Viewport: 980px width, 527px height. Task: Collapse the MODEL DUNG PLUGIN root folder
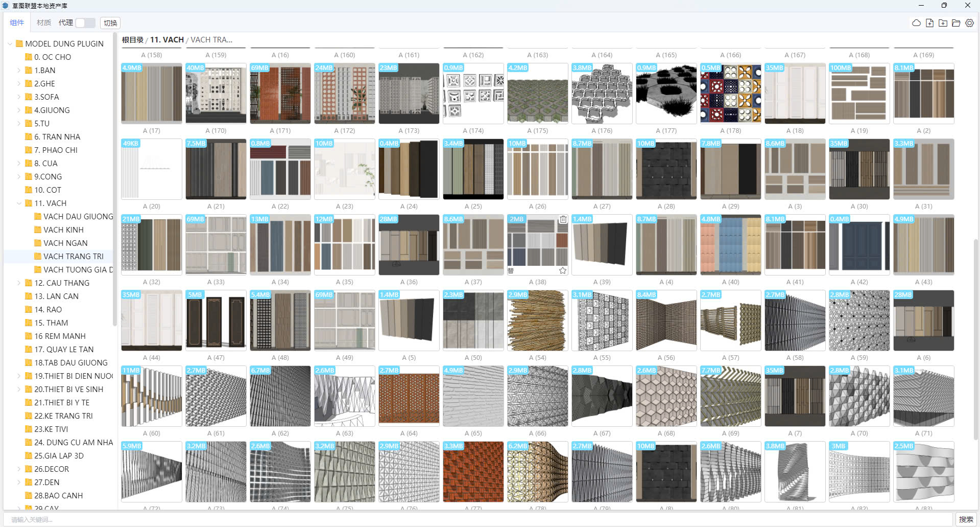pos(10,44)
